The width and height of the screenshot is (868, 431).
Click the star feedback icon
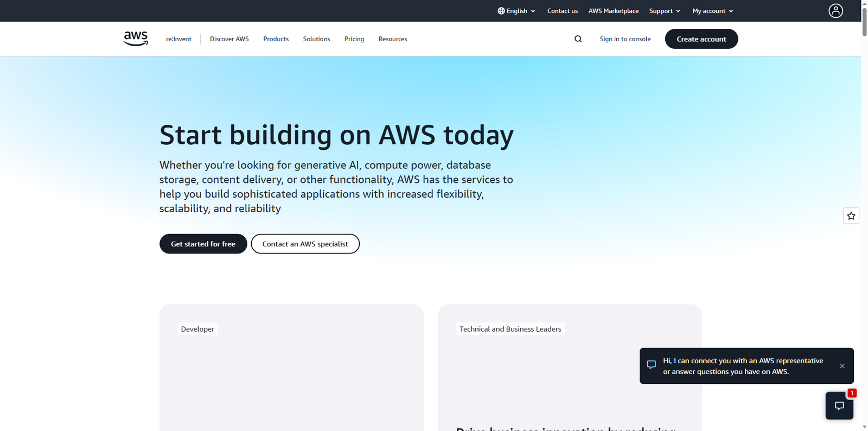click(851, 216)
